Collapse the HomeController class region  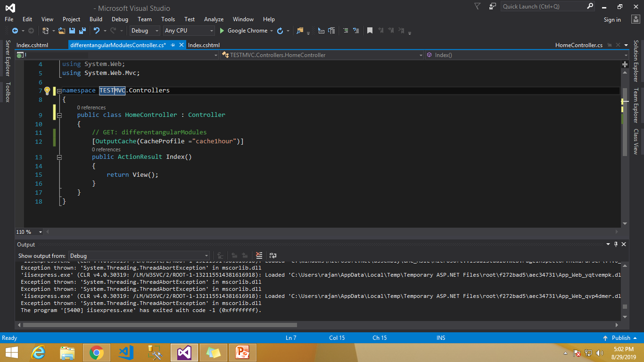[59, 115]
